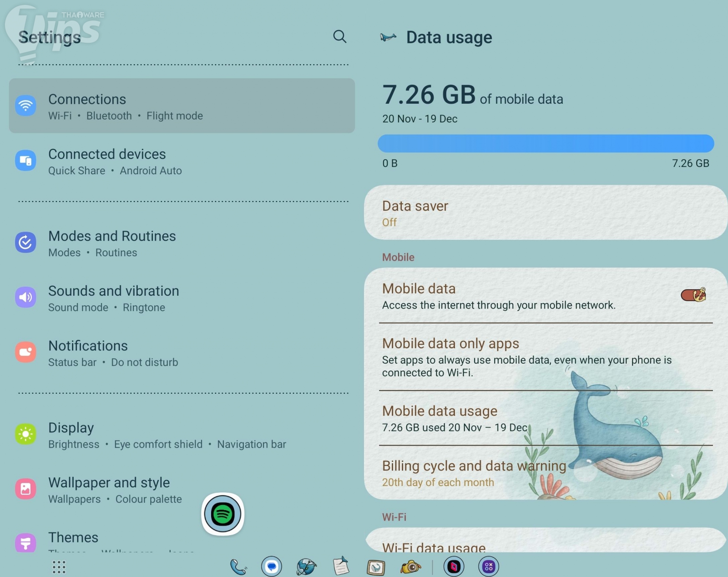Image resolution: width=728 pixels, height=577 pixels.
Task: Click "Flight mode" under Connections
Action: 175,116
